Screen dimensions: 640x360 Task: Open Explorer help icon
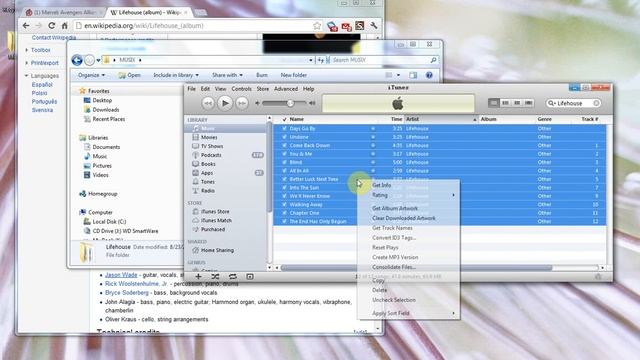[429, 75]
